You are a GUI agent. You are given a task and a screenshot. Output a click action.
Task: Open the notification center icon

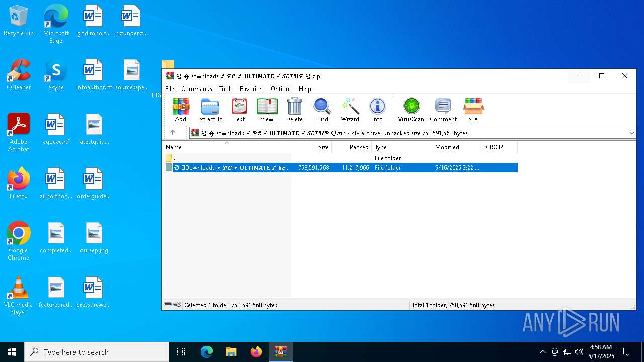(x=627, y=352)
